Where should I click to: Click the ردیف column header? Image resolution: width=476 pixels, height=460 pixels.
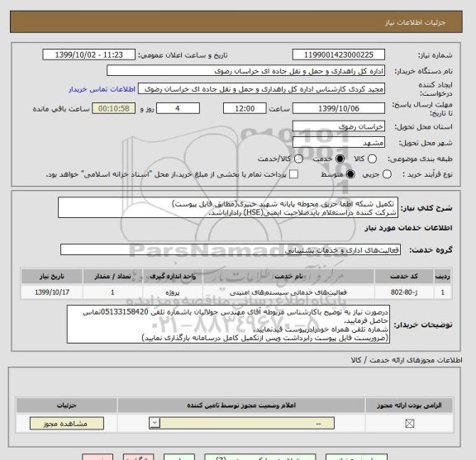click(443, 276)
